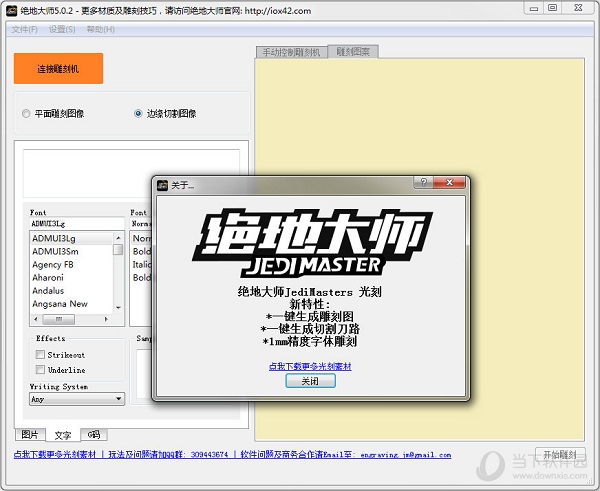Image resolution: width=600 pixels, height=491 pixels.
Task: Click the 连接雕刻机 orange button
Action: 58,69
